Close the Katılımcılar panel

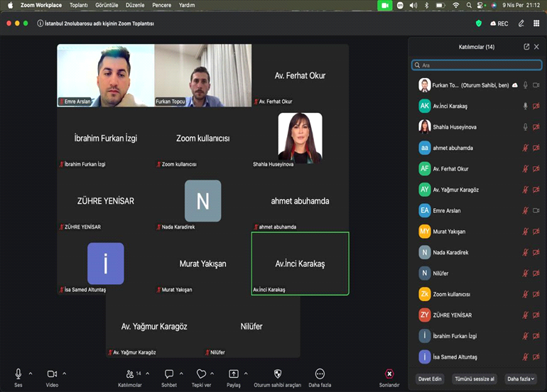[x=536, y=47]
